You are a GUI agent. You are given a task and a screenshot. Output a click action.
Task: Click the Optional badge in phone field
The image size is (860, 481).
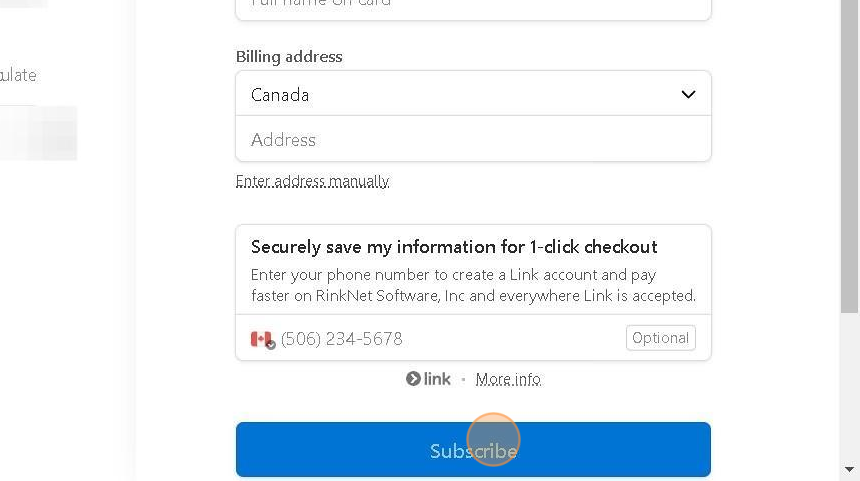pyautogui.click(x=660, y=338)
